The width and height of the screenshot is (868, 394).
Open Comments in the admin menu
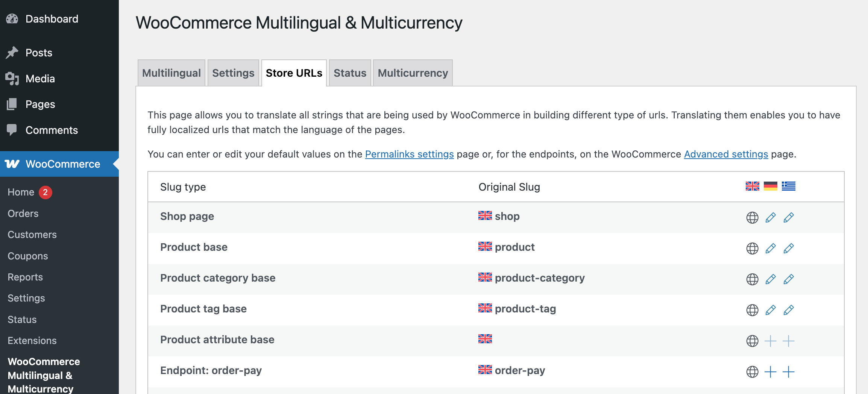(x=59, y=130)
